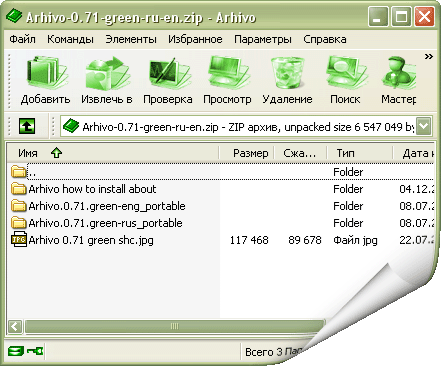
Task: Click the folder icon of the rus_portable row
Action: pos(19,223)
